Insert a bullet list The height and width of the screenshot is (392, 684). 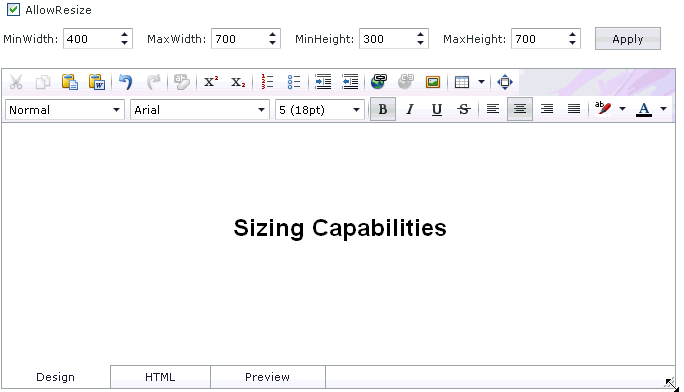(294, 82)
